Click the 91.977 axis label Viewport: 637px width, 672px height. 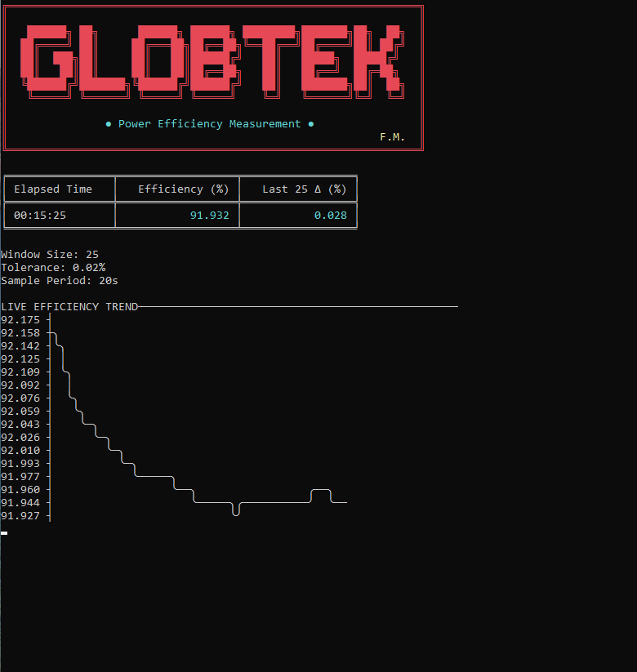(20, 477)
